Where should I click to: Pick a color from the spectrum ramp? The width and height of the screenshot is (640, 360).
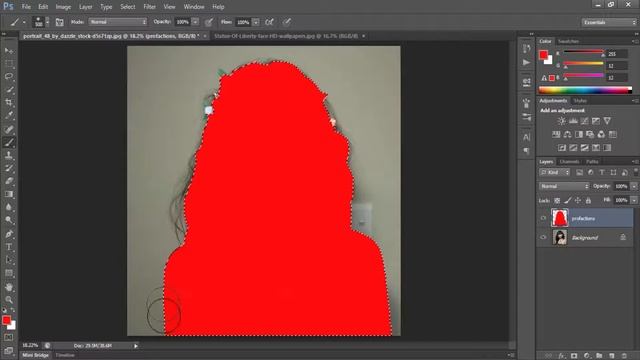[x=585, y=90]
